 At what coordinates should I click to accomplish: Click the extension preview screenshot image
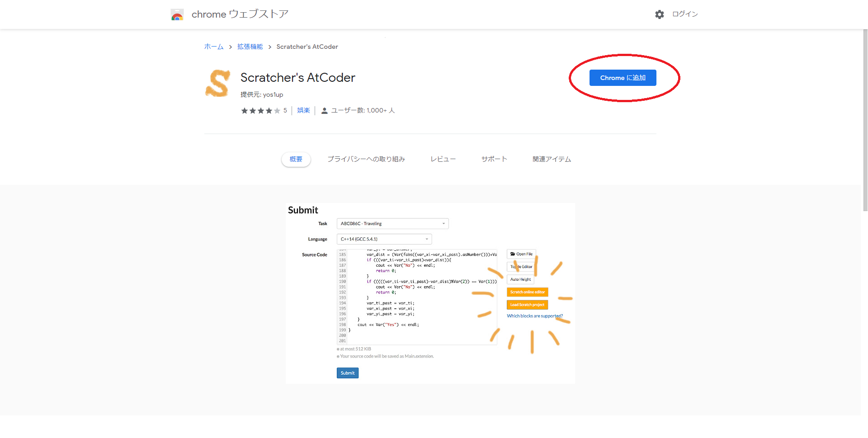click(x=430, y=293)
